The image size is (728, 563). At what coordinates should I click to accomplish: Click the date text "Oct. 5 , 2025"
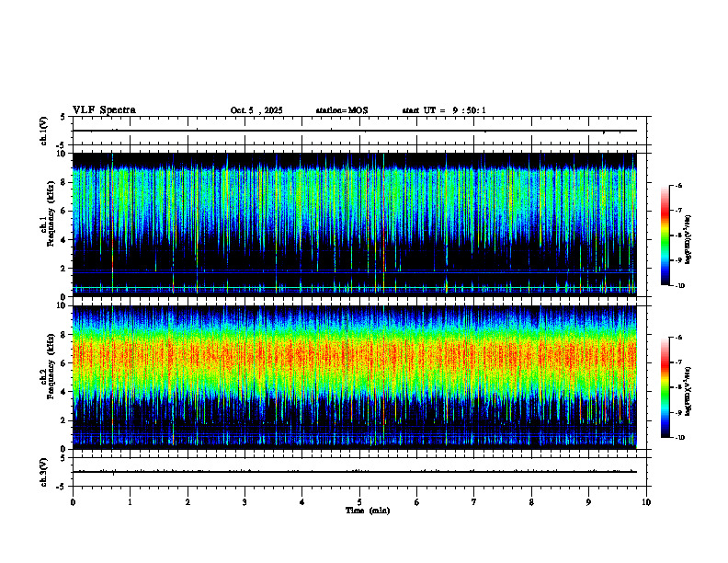coord(256,110)
